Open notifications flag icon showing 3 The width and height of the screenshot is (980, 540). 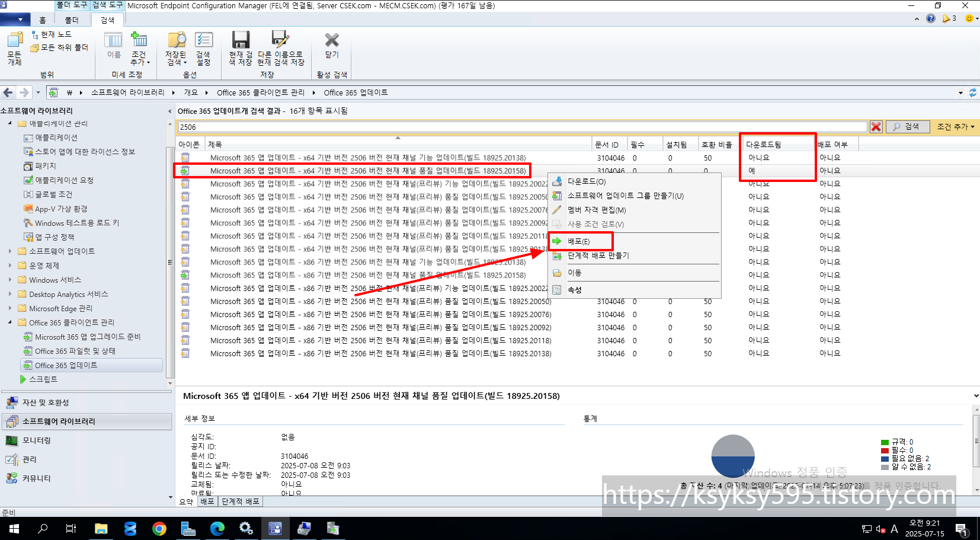coord(949,19)
